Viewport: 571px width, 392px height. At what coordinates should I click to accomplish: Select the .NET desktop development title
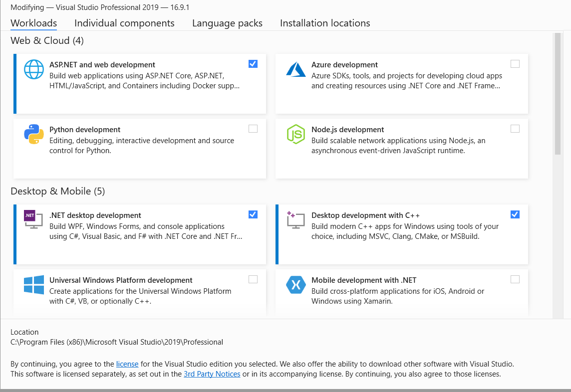[95, 215]
